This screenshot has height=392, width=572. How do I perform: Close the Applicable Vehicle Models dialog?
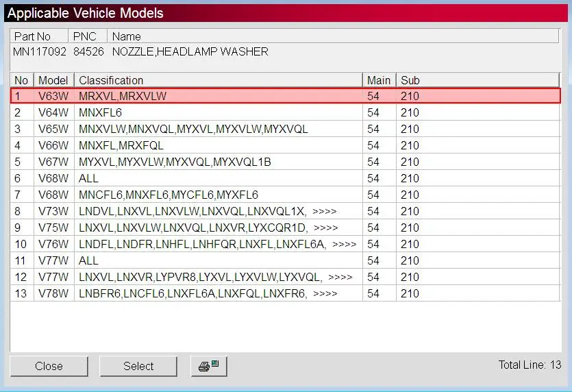pos(49,366)
